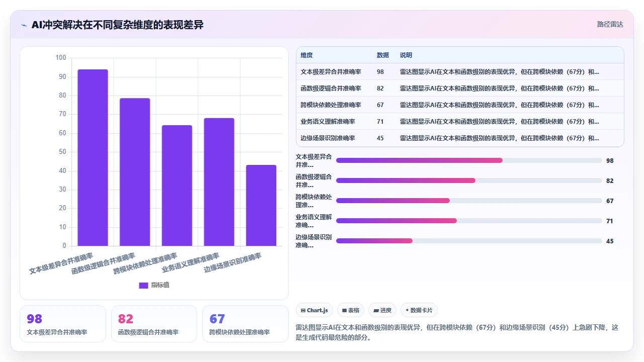644x362 pixels.
Task: Click the 文本级差异合并准确率 x-axis label in chart
Action: (x=61, y=263)
